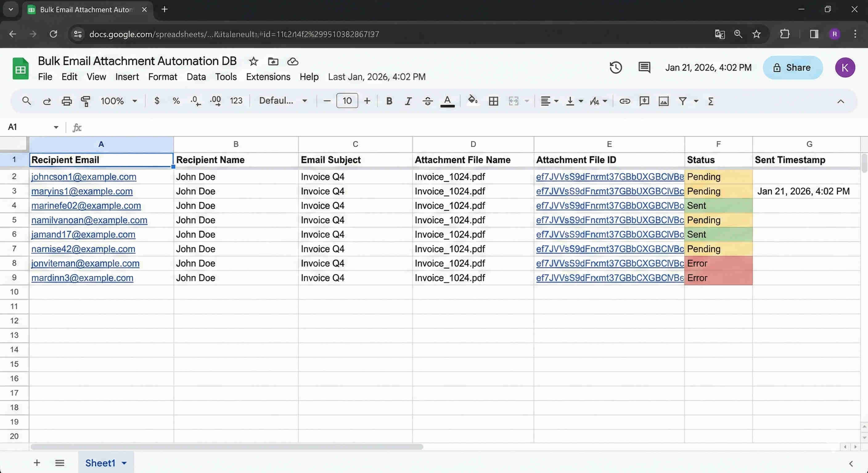Open all comments icon in header
The height and width of the screenshot is (473, 868).
point(644,67)
